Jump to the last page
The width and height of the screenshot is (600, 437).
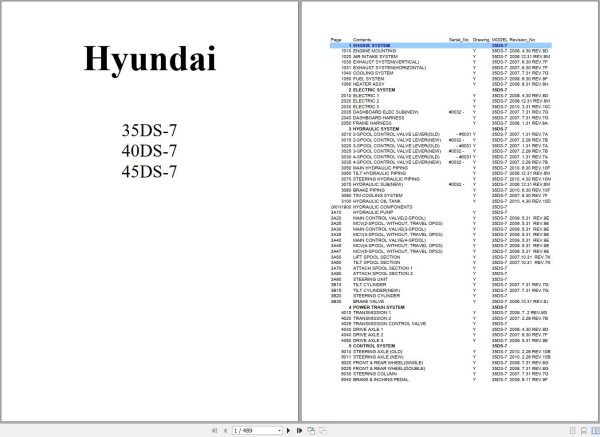tap(300, 430)
